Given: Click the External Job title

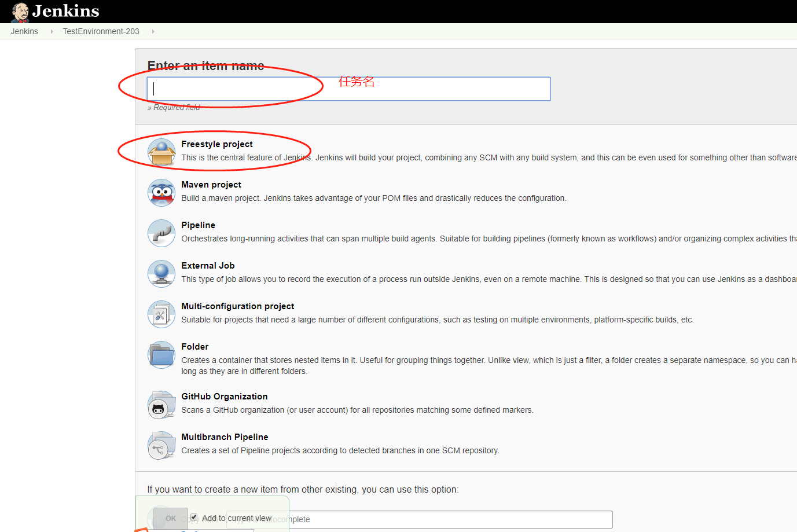Looking at the screenshot, I should point(208,266).
